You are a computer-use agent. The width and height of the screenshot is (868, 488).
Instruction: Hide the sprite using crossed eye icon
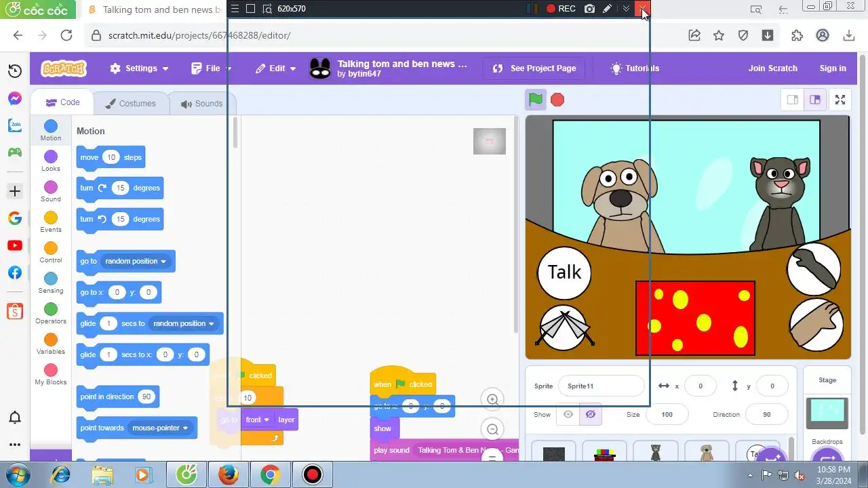pyautogui.click(x=590, y=414)
